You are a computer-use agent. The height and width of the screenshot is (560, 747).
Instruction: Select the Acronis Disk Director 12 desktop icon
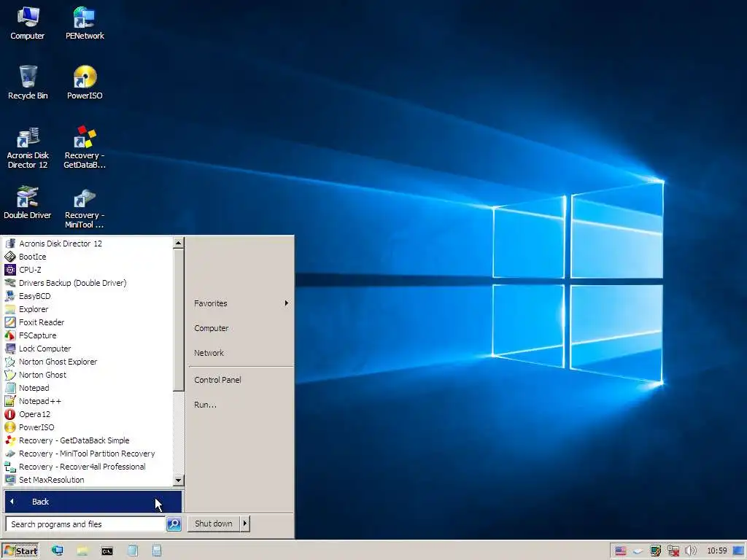[28, 148]
